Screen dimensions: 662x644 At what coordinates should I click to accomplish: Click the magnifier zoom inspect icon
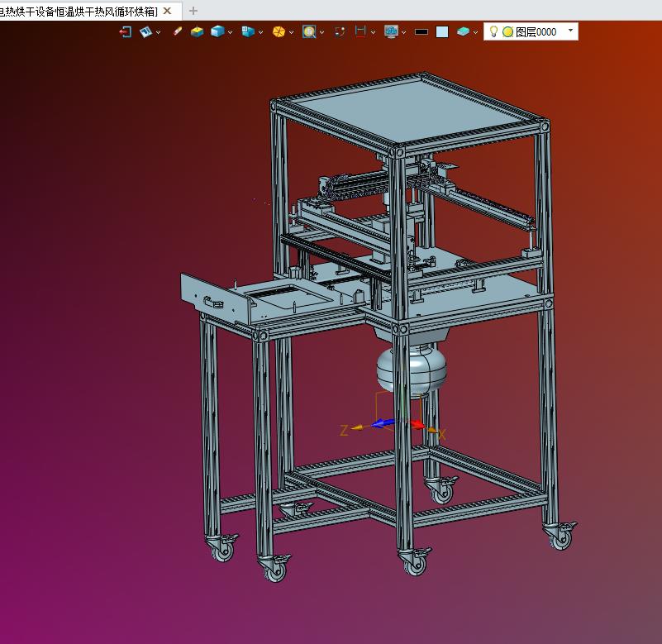point(309,31)
